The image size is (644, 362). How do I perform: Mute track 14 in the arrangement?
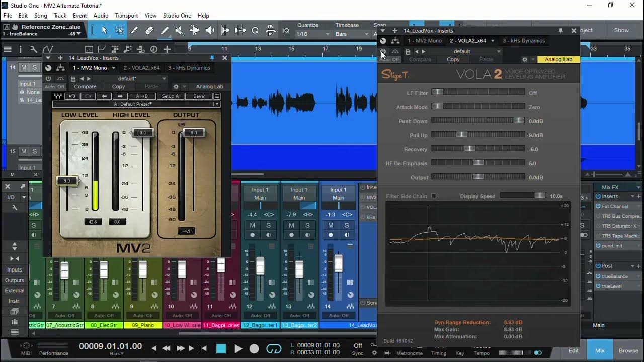tap(24, 67)
